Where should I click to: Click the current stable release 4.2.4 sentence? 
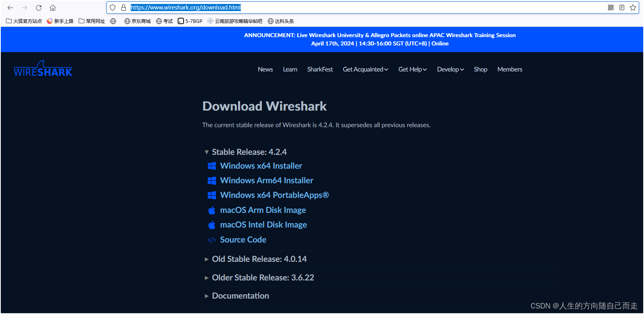tap(316, 125)
